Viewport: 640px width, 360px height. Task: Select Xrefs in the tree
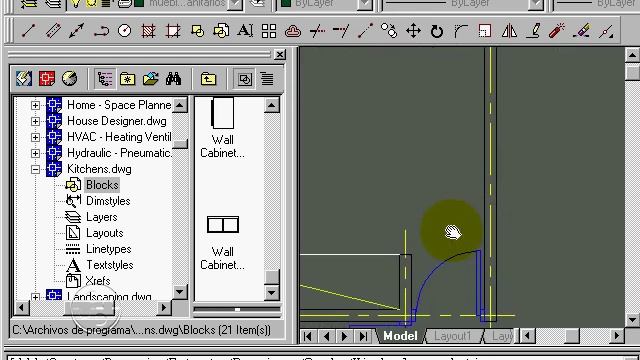click(x=98, y=280)
